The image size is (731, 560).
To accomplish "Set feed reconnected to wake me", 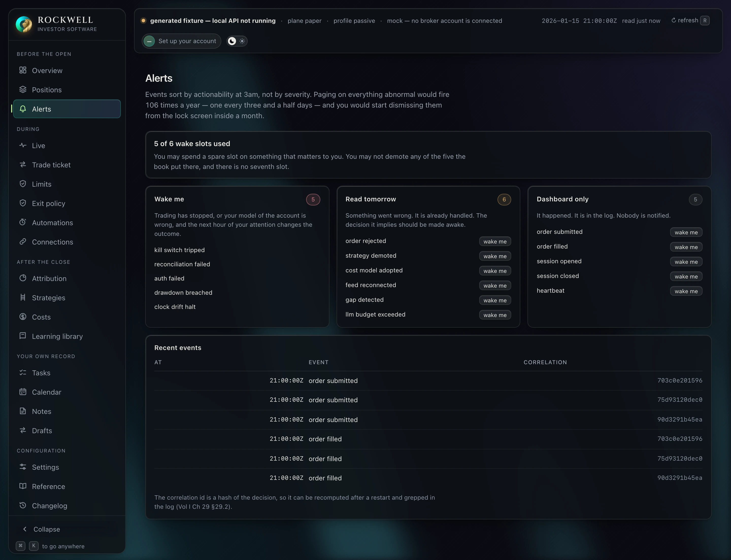I will coord(495,286).
